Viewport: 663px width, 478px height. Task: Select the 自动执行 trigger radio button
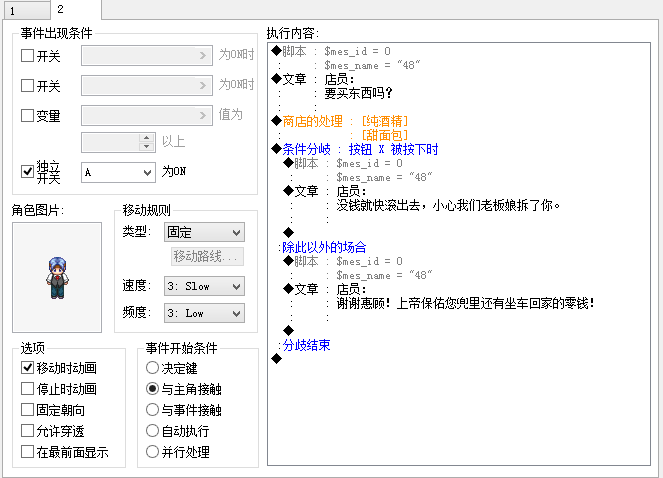[x=152, y=431]
